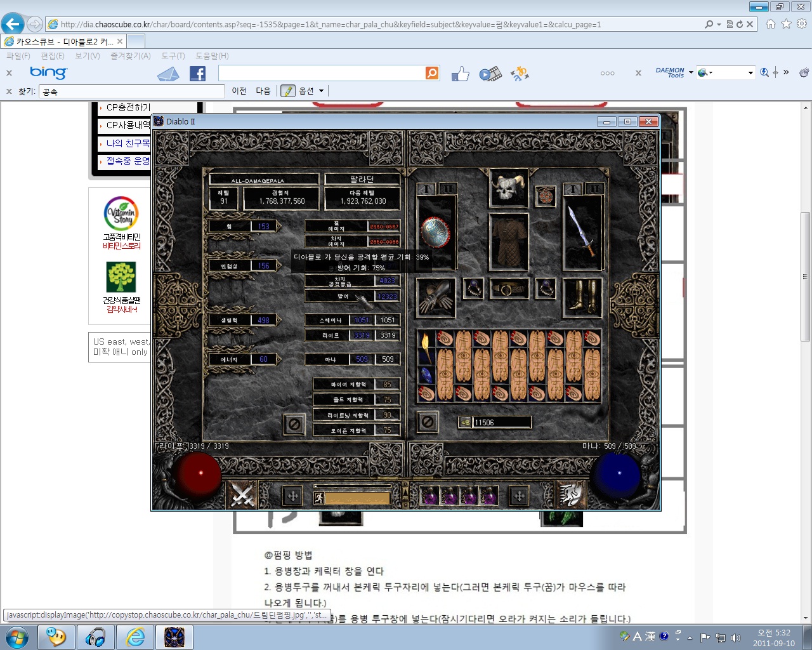Click the Vitamin Story advertisement
This screenshot has height=650, width=812.
click(121, 223)
